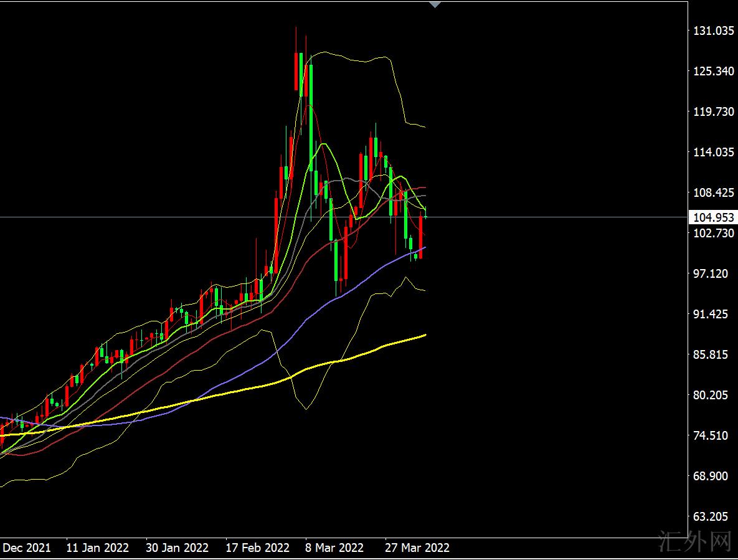Click the 汇外网 watermark logo
Screen dimensions: 738x560
(x=694, y=543)
